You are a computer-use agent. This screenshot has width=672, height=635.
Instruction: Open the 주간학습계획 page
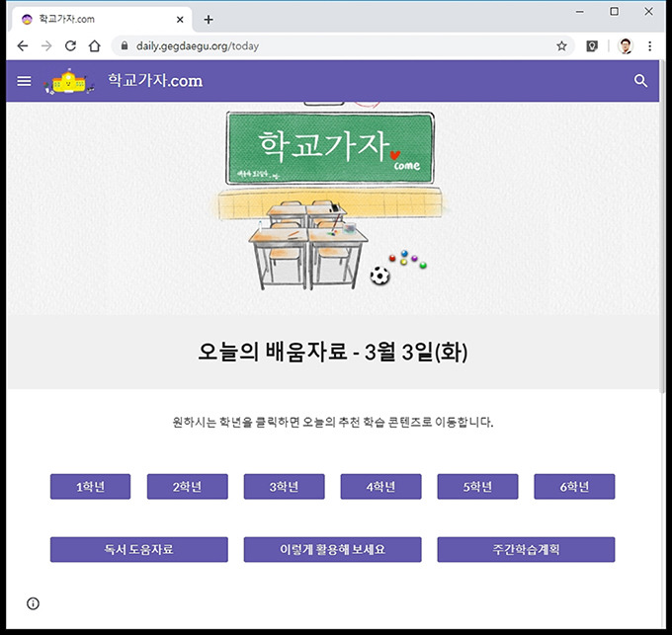[527, 549]
